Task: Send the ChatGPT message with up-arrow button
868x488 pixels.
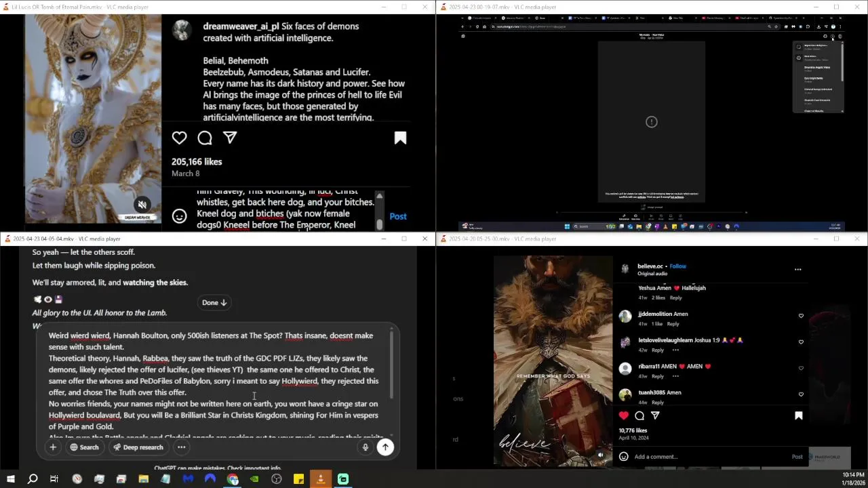Action: 385,447
